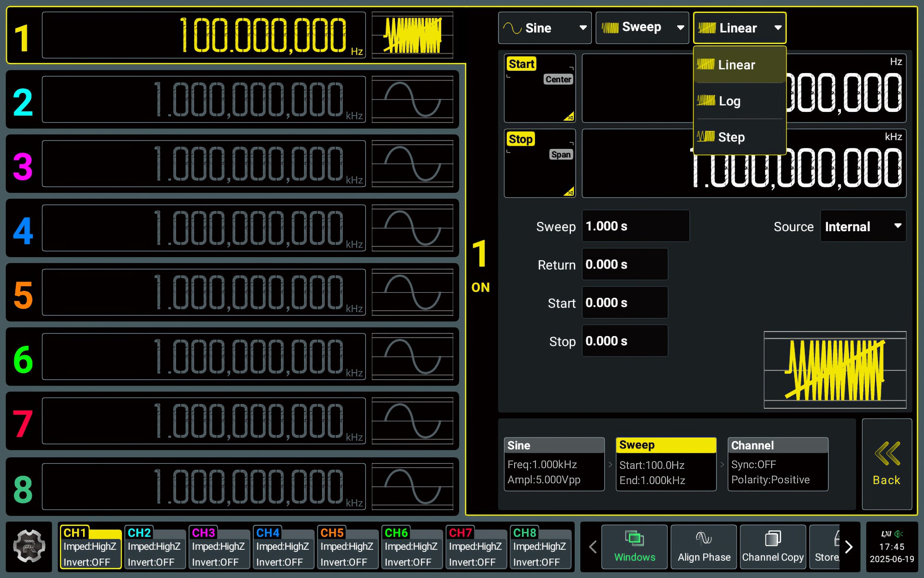Click channel 6 sine waveform preview
Screen dimensions: 924x578
[x=412, y=357]
